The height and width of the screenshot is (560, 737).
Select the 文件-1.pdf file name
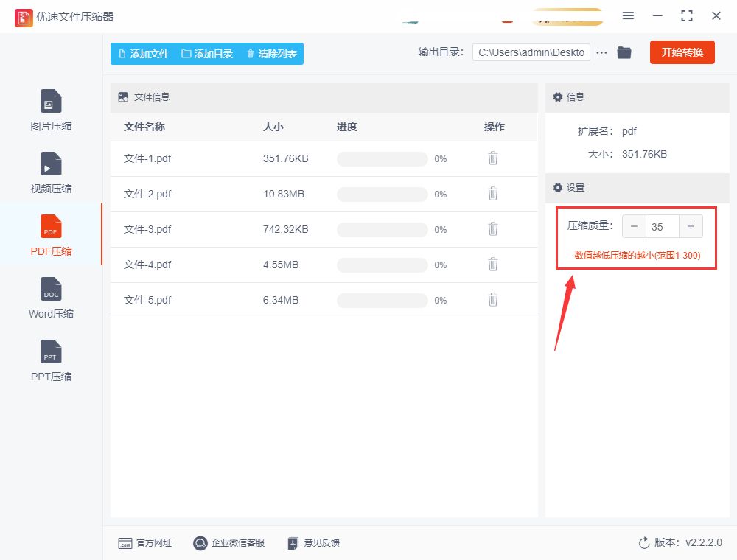point(147,159)
